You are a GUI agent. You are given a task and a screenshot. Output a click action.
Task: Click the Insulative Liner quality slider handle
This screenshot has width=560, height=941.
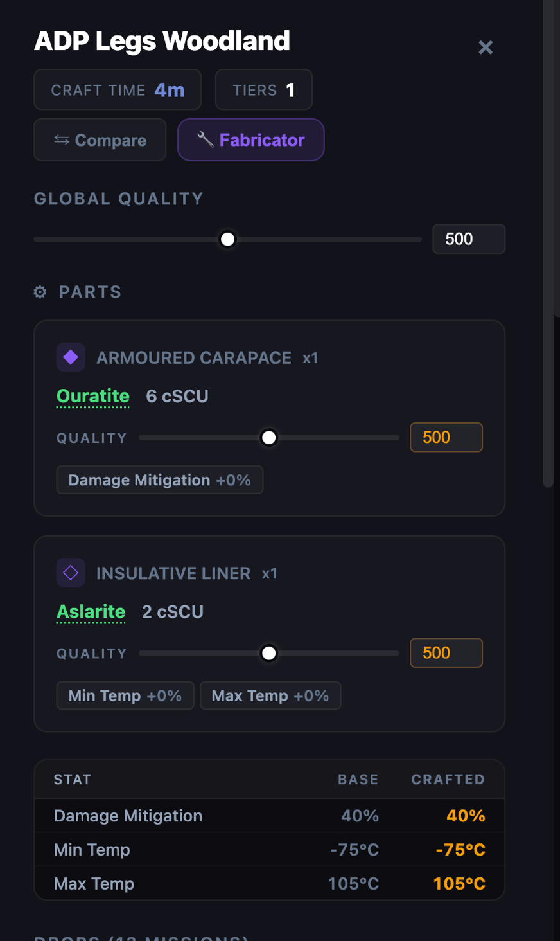[269, 653]
